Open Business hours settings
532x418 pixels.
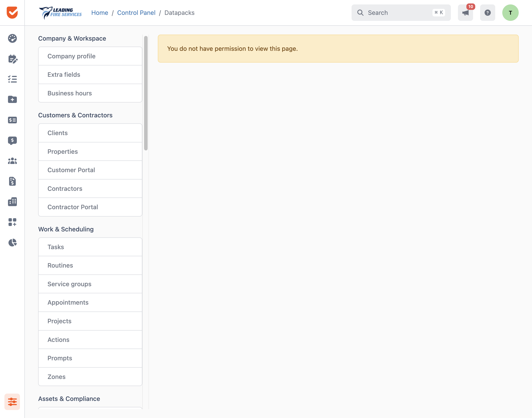pyautogui.click(x=90, y=93)
